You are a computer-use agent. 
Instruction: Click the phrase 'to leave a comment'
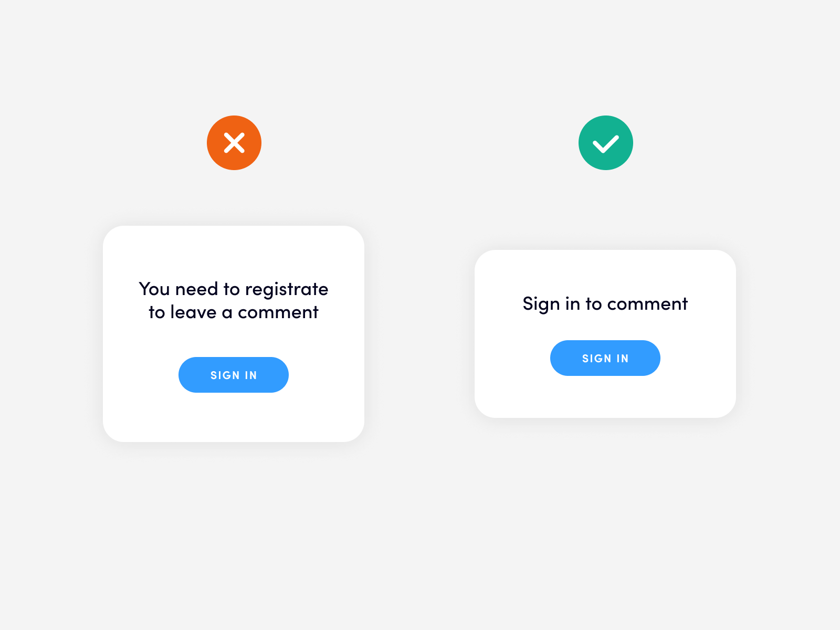tap(234, 312)
